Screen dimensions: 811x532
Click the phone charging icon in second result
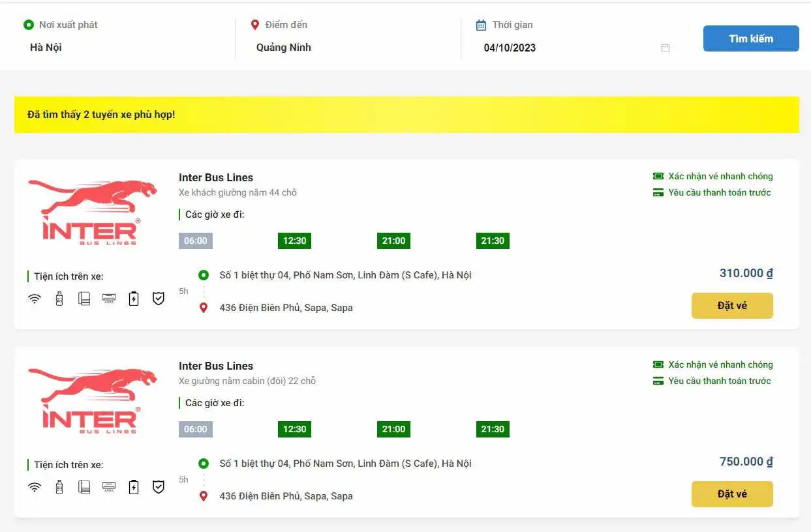134,488
